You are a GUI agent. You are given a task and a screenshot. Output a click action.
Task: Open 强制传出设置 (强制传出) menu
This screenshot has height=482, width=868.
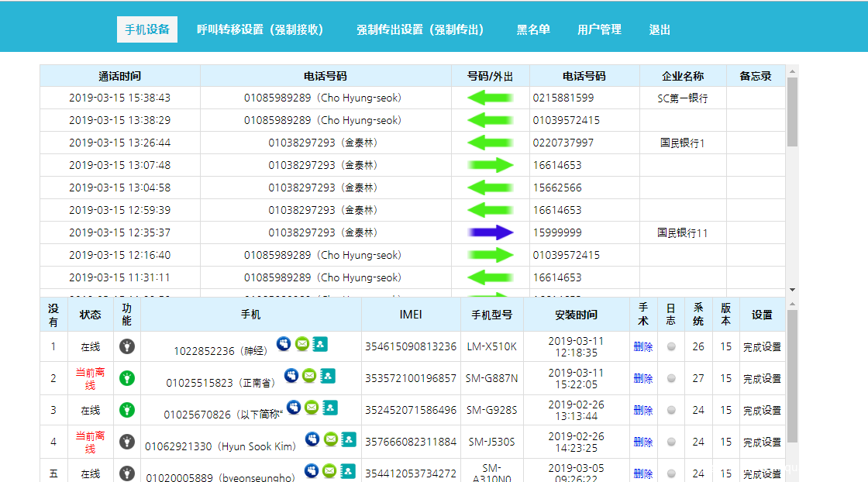pos(420,30)
